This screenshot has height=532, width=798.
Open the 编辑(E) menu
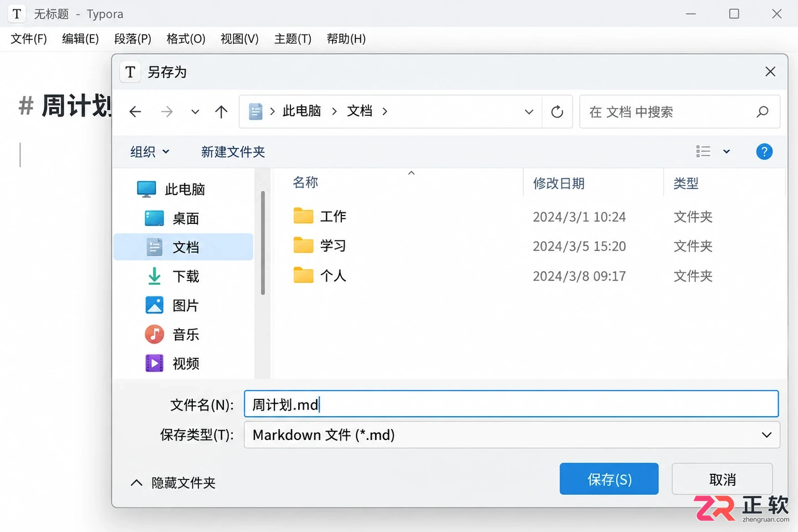(x=80, y=39)
